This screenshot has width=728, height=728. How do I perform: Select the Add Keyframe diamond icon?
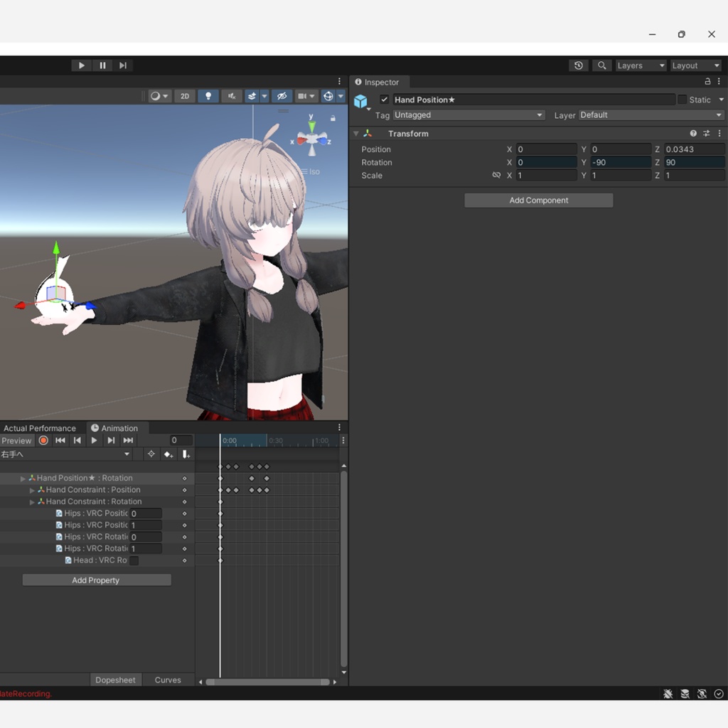coord(168,454)
